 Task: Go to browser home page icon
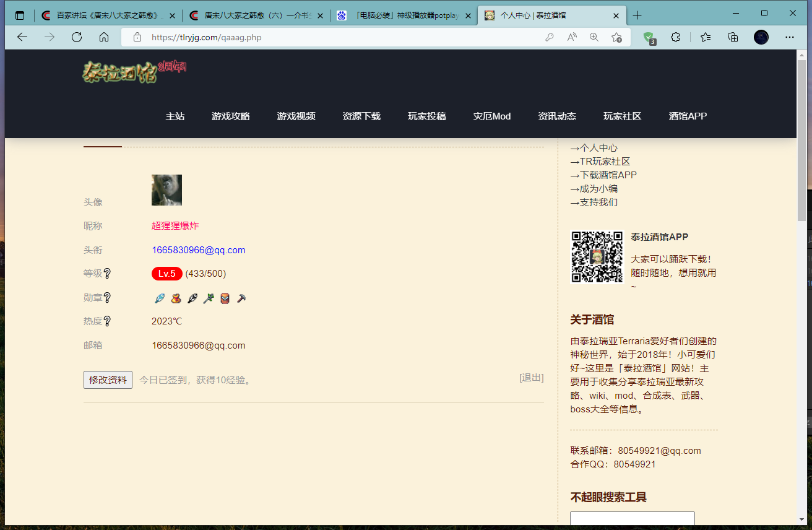click(104, 37)
